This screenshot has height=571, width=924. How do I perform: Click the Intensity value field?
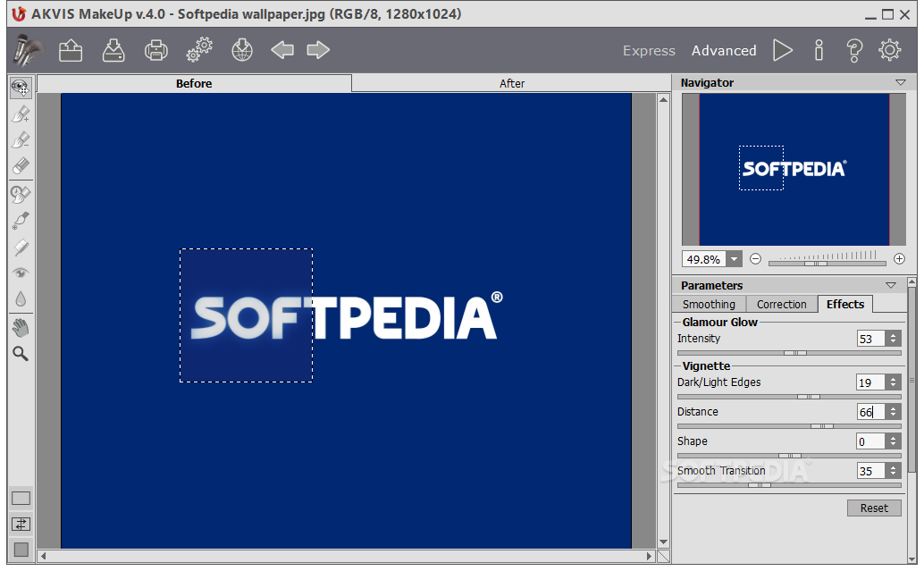(871, 339)
